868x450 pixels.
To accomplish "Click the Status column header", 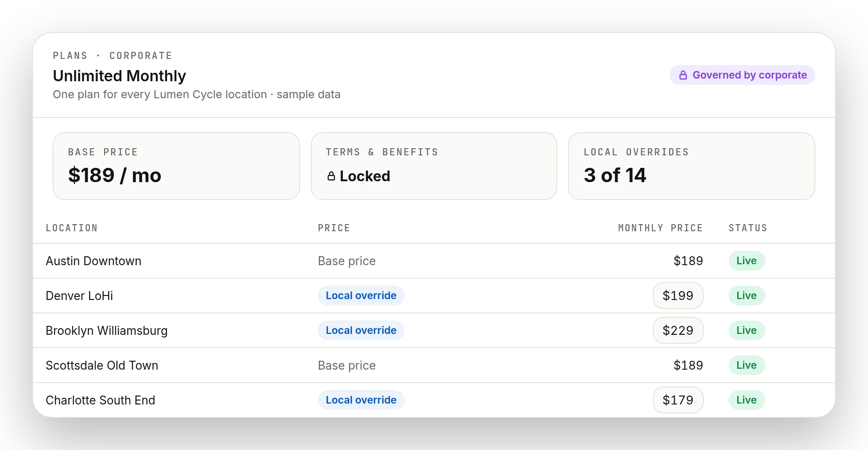I will point(748,228).
